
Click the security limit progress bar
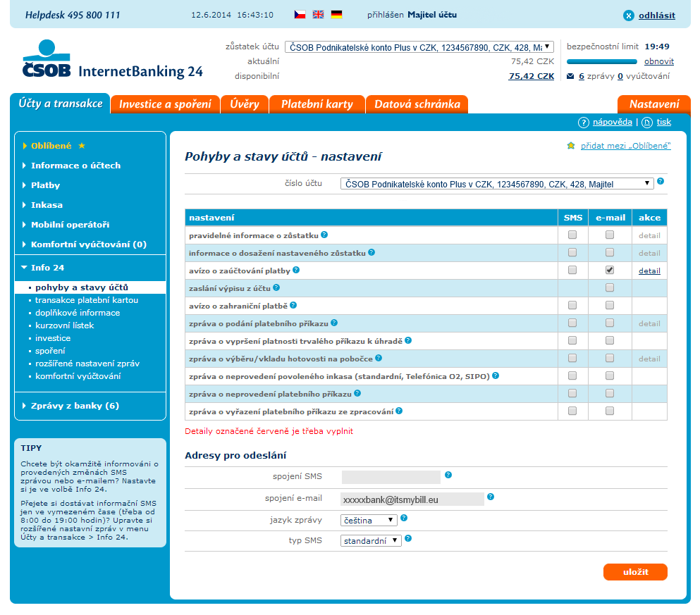click(602, 62)
